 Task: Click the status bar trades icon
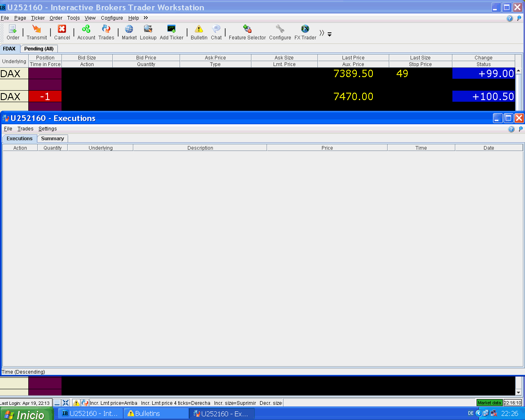(85, 403)
